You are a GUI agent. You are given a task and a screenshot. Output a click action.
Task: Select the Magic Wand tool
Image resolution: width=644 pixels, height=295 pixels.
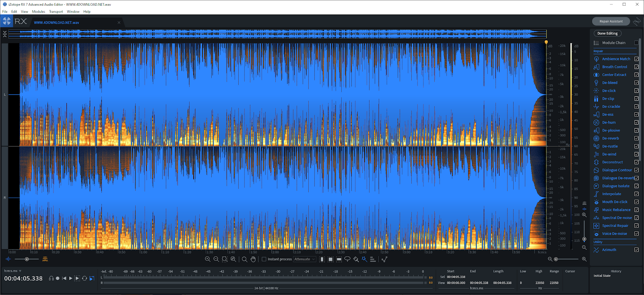(x=364, y=259)
